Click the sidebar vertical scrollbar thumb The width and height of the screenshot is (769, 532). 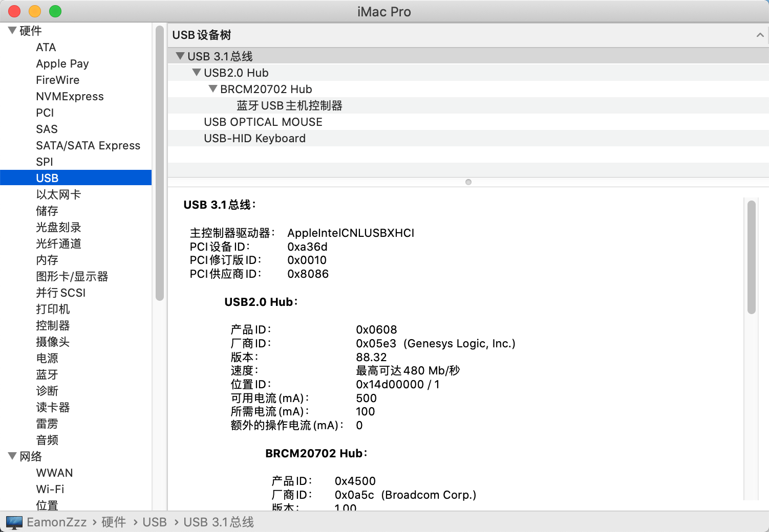click(x=159, y=163)
